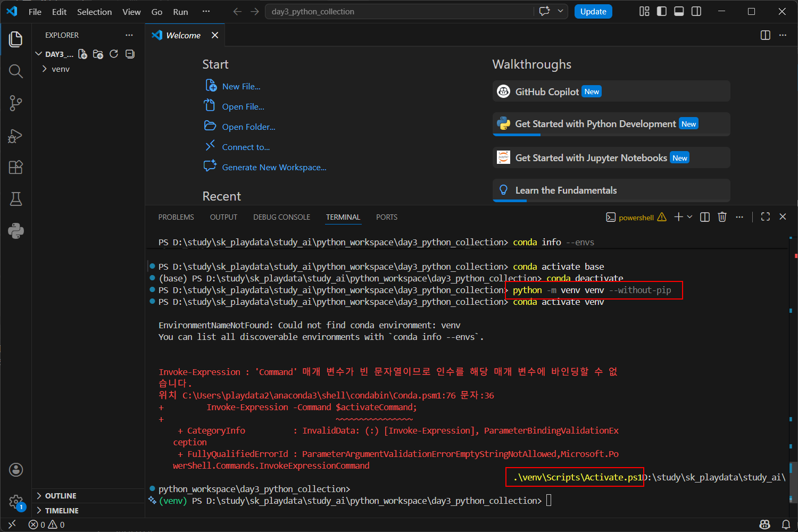Open the Edit menu

click(x=60, y=12)
